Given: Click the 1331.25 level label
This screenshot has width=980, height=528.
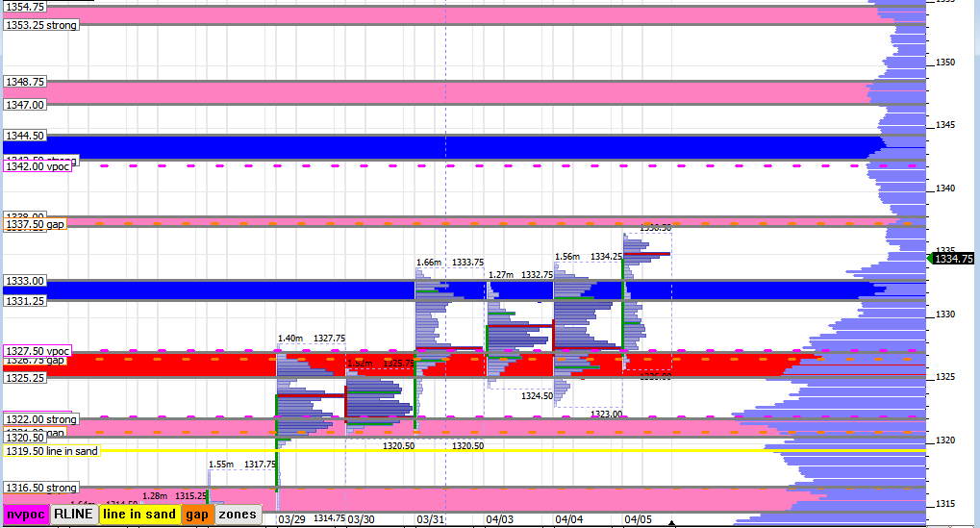Looking at the screenshot, I should (25, 301).
